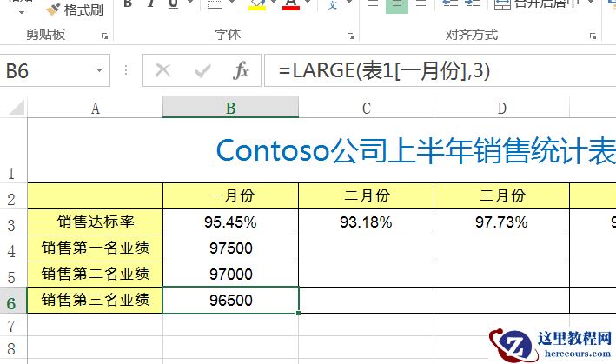The width and height of the screenshot is (616, 364).
Task: Select row 5 header
Action: tap(13, 274)
